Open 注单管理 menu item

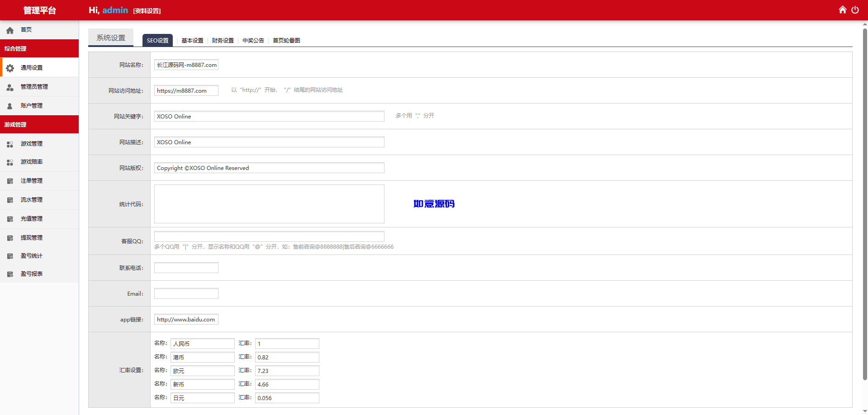39,180
